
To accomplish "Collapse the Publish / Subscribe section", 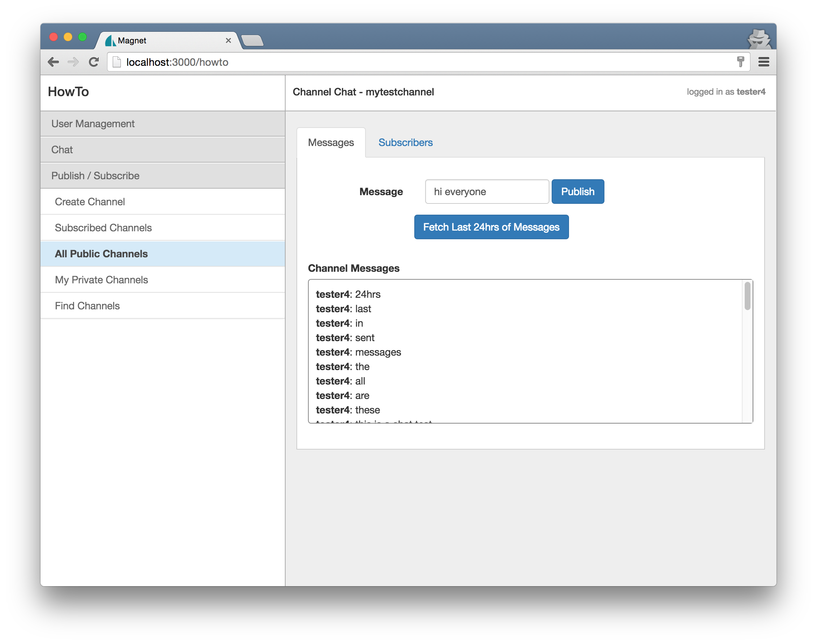I will (x=95, y=176).
